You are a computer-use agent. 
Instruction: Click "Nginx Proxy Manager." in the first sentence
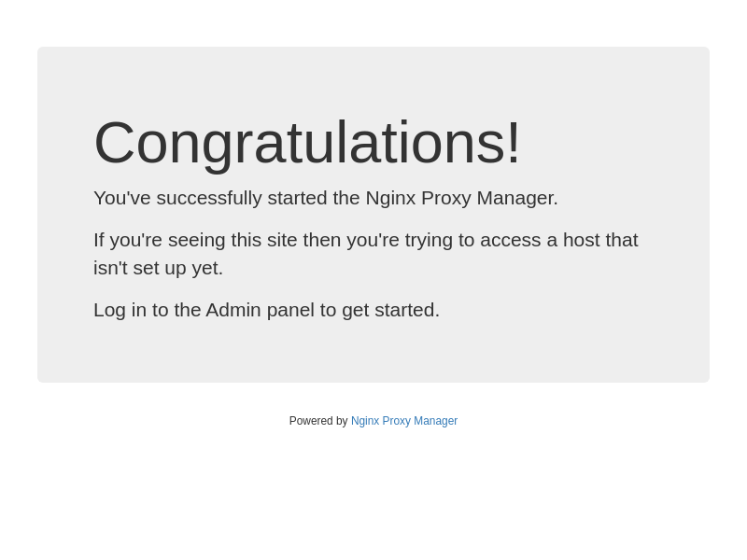click(x=461, y=198)
